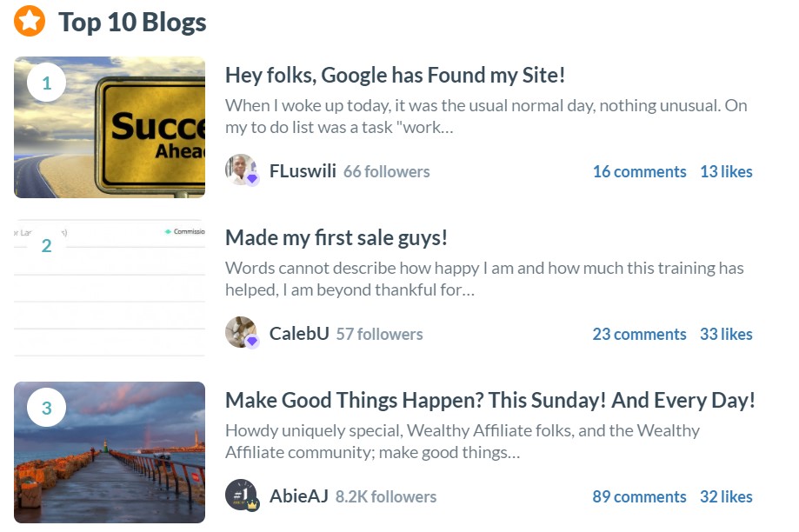View the 89 comments on AbieAJ's post
The width and height of the screenshot is (799, 532).
pyautogui.click(x=639, y=496)
